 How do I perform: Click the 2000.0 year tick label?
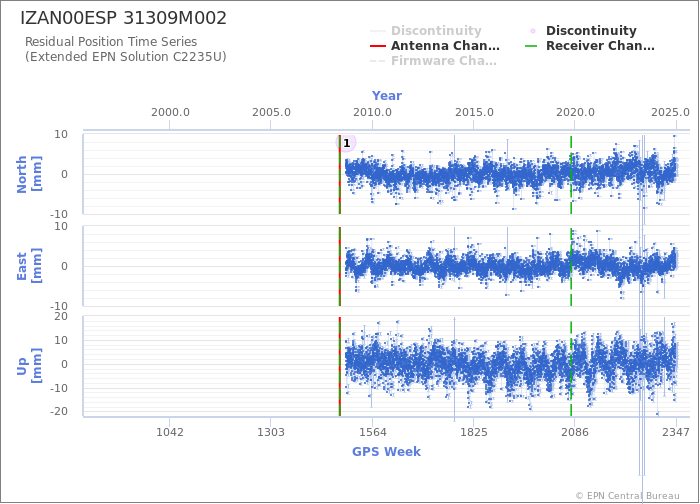[x=170, y=112]
